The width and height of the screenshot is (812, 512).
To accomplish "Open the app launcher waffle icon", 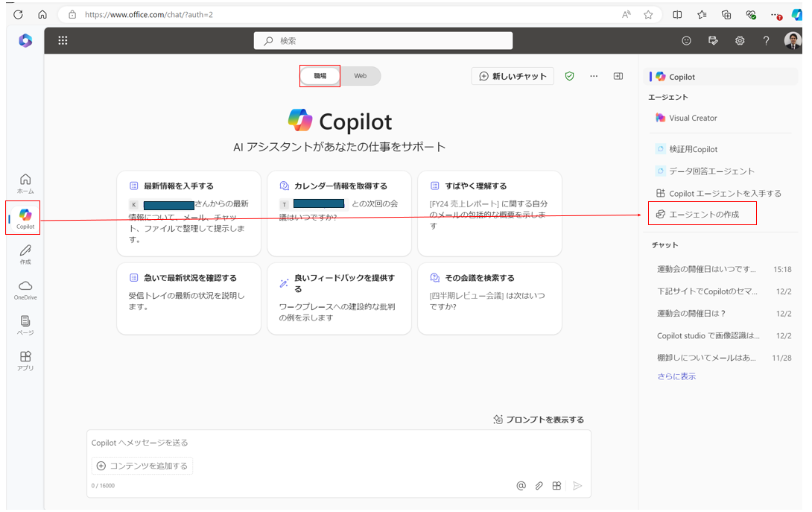I will pos(63,40).
